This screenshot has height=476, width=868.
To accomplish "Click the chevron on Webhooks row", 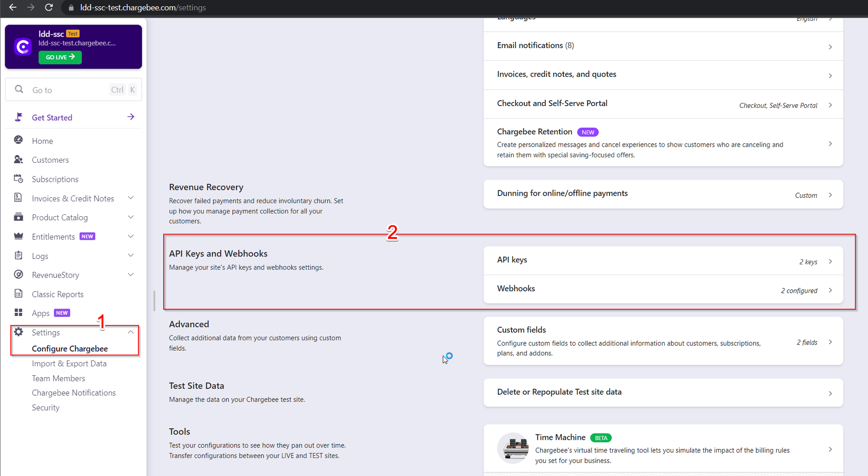I will (x=830, y=290).
